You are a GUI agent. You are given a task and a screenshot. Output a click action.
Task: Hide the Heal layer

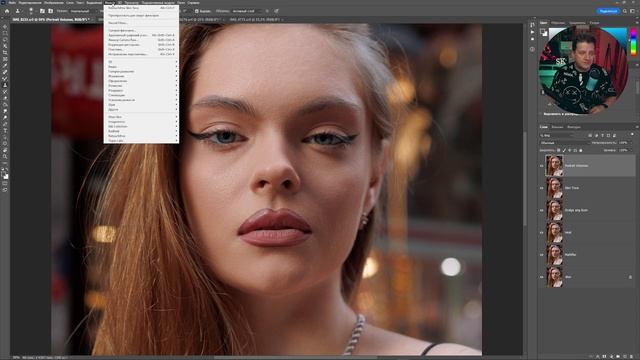pos(542,233)
